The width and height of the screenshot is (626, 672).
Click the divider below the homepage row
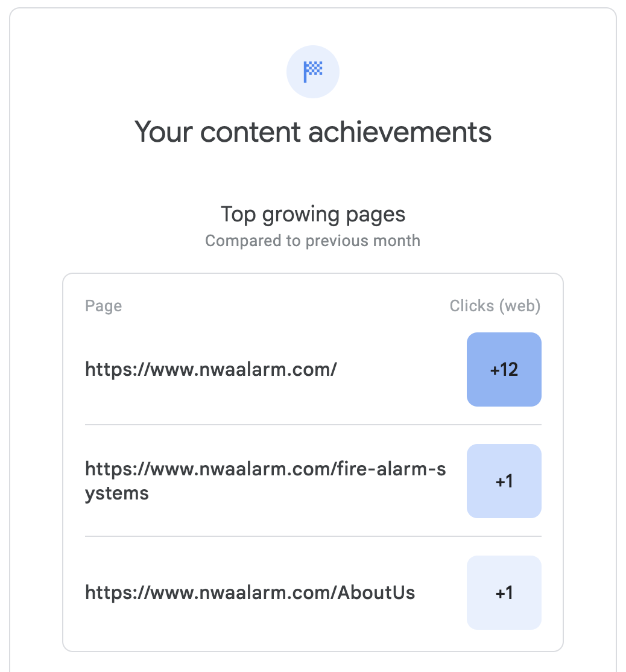click(x=313, y=425)
